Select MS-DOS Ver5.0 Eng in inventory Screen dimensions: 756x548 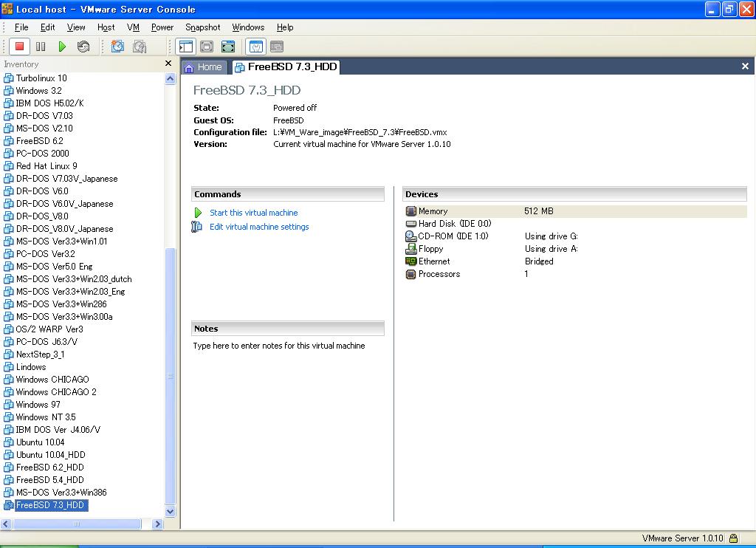54,267
